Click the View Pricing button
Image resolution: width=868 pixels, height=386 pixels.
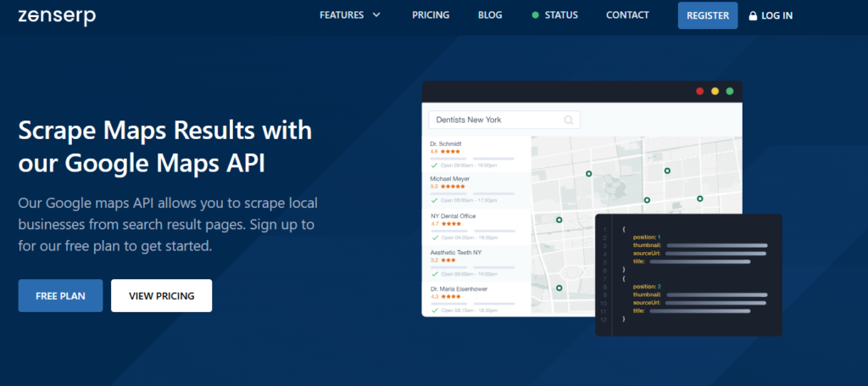(161, 295)
